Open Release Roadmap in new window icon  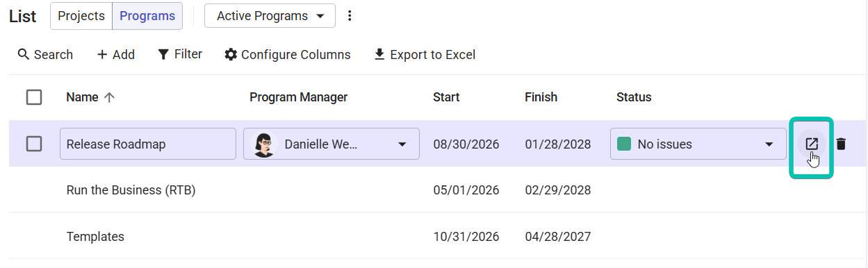(x=811, y=144)
